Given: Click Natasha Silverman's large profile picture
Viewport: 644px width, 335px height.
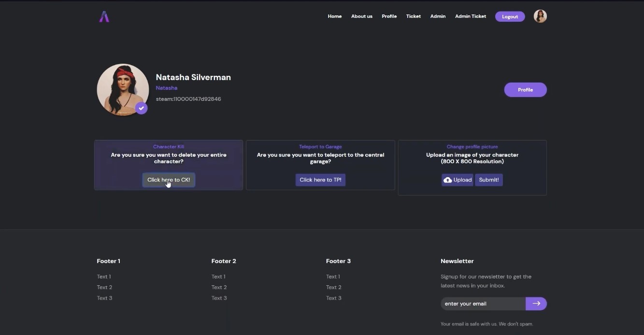Looking at the screenshot, I should [x=123, y=90].
